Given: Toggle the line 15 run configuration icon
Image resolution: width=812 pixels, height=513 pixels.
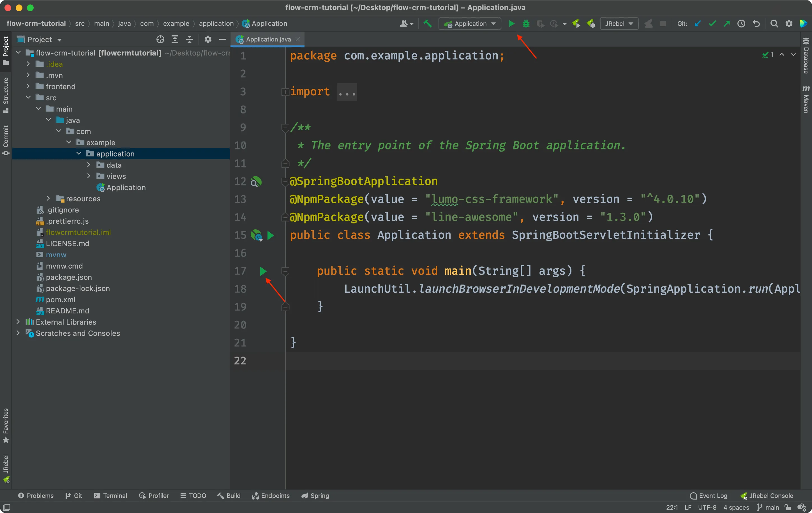Looking at the screenshot, I should pos(271,235).
